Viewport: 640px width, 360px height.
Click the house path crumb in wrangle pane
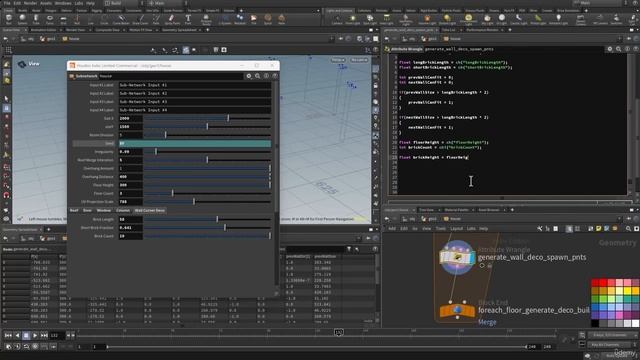point(452,39)
